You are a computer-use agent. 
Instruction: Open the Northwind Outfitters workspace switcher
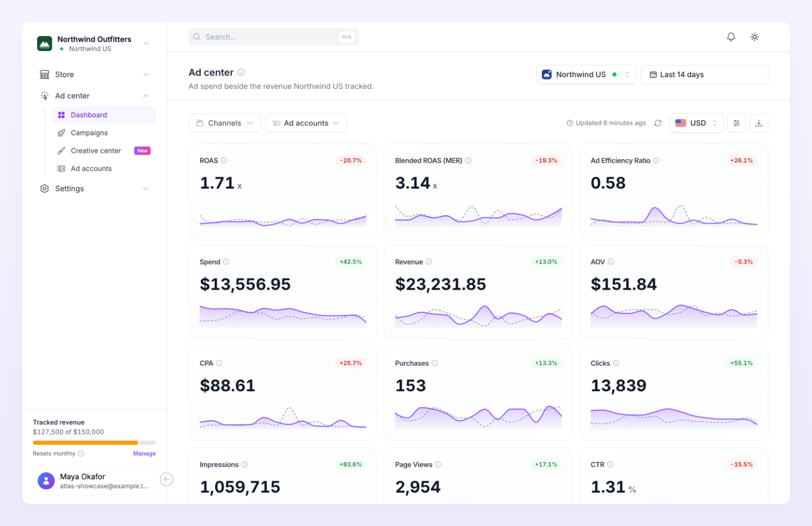coord(94,43)
